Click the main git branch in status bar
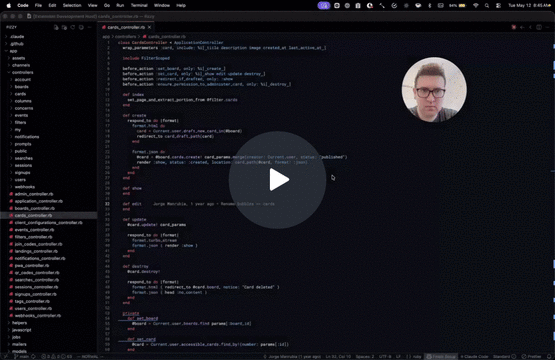555x360 pixels. [21, 356]
